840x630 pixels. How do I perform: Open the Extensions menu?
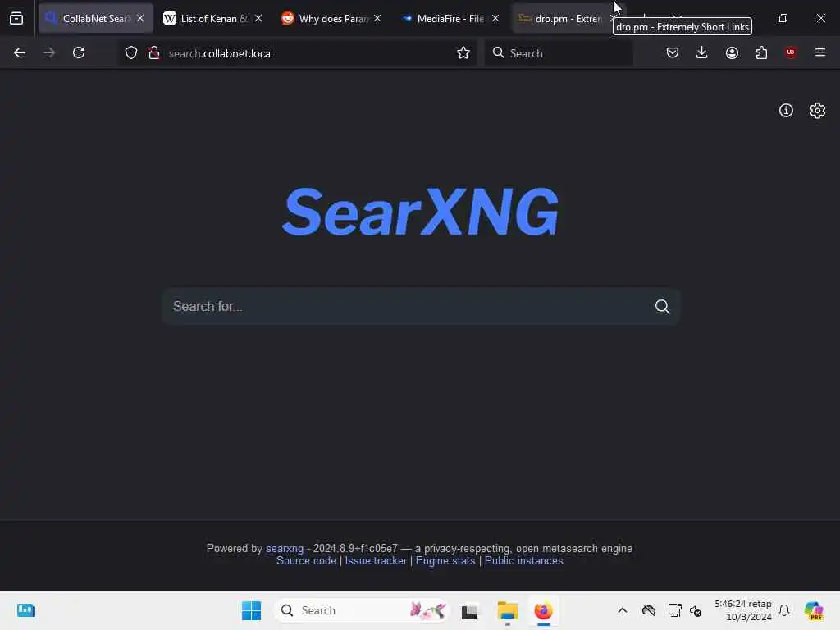point(761,52)
